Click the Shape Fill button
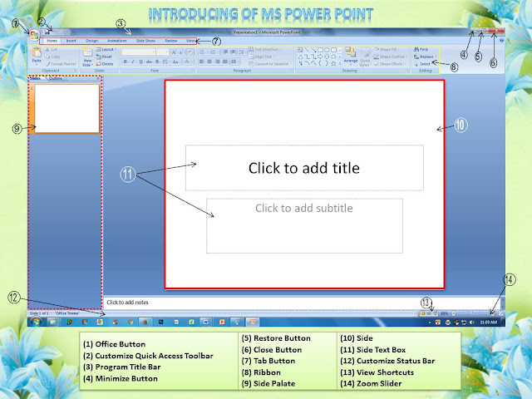 pyautogui.click(x=387, y=50)
